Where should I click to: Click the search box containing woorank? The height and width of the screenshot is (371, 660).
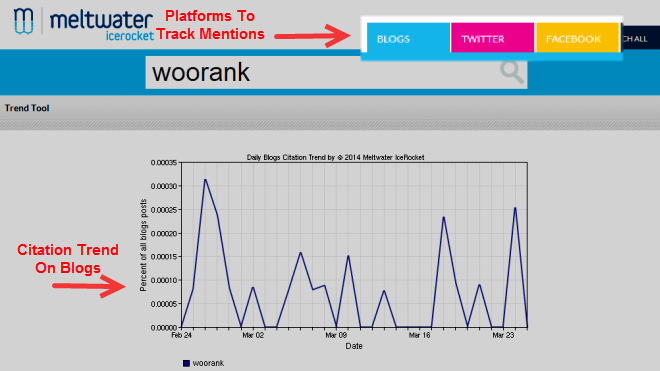[336, 72]
